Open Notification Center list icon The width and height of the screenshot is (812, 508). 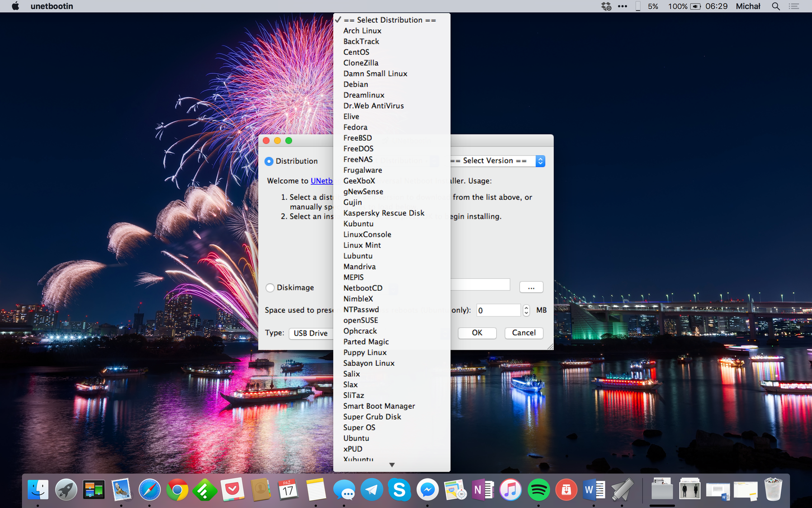tap(794, 6)
